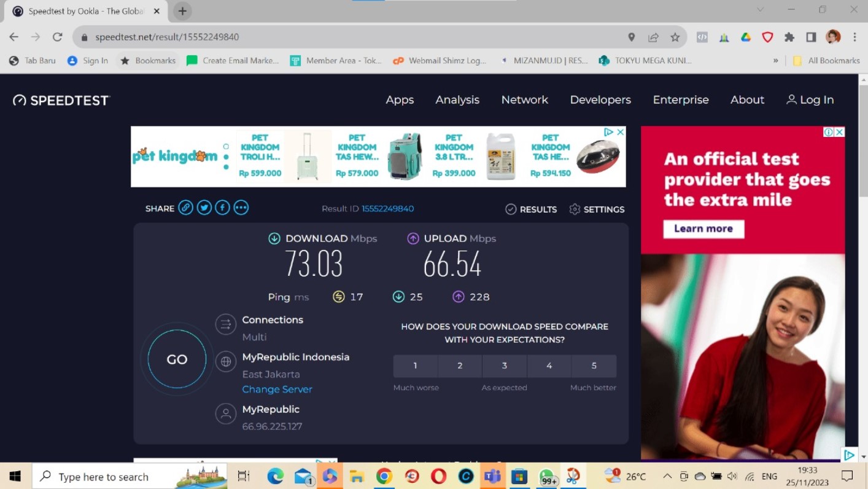Viewport: 868px width, 489px height.
Task: Open Result ID 15552249840 link
Action: point(388,209)
